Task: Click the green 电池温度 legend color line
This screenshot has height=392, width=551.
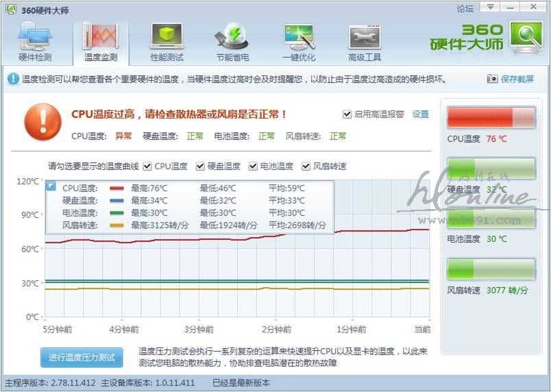Action: pyautogui.click(x=117, y=213)
